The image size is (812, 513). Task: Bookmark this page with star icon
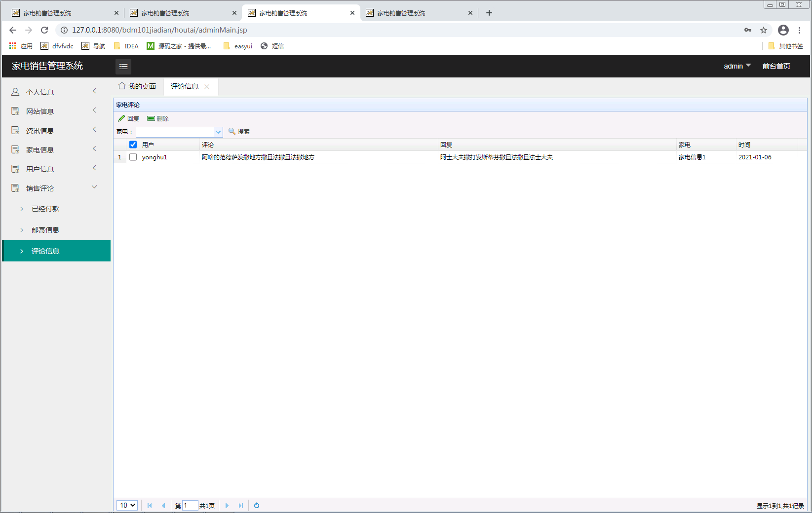pos(764,30)
